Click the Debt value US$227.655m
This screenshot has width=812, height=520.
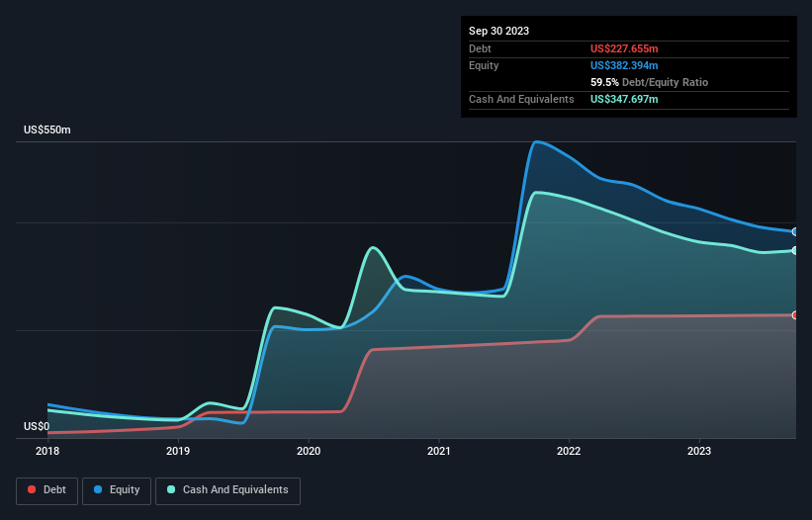pyautogui.click(x=624, y=48)
